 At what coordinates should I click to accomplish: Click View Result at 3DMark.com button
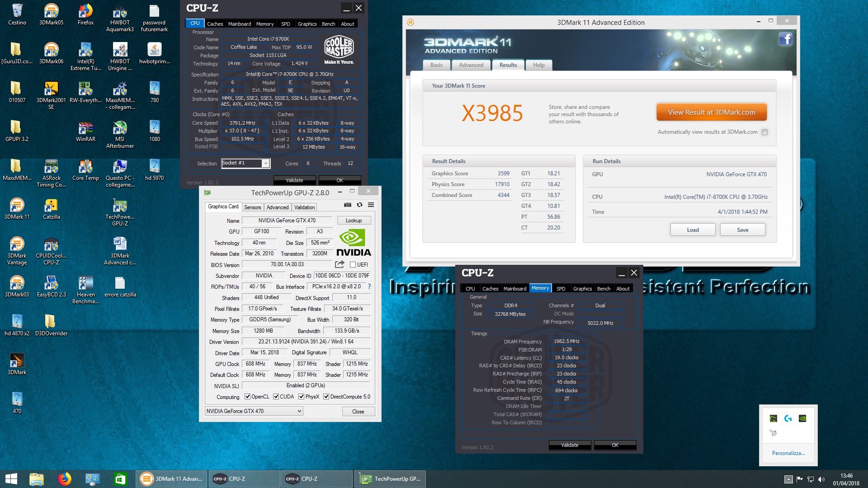712,113
